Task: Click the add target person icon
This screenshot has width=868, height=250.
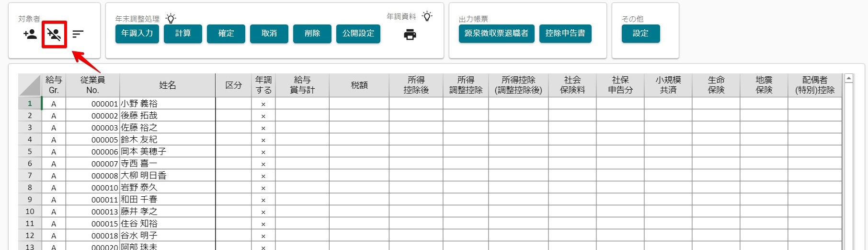Action: click(30, 34)
